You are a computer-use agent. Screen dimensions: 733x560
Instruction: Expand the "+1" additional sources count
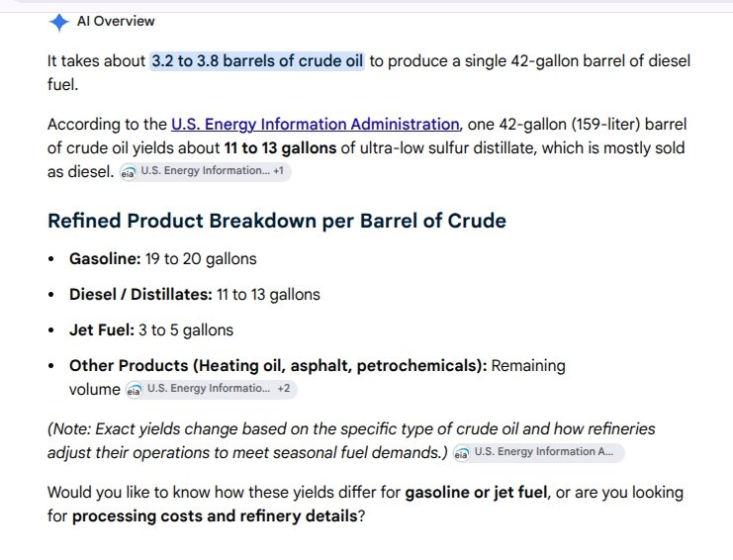click(279, 171)
